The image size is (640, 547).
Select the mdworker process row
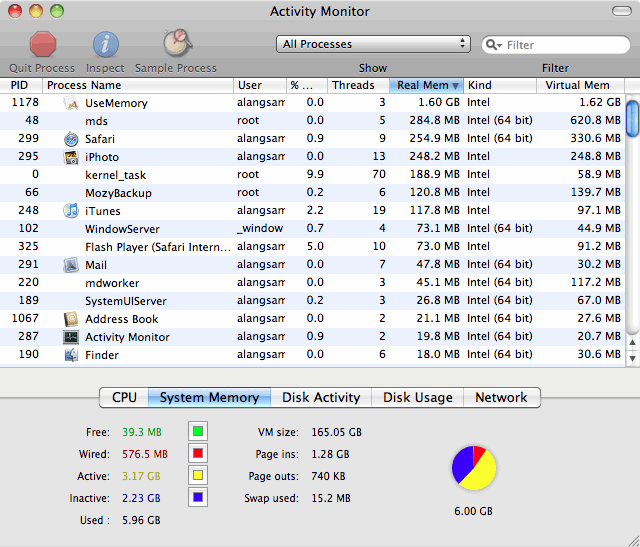(x=312, y=282)
